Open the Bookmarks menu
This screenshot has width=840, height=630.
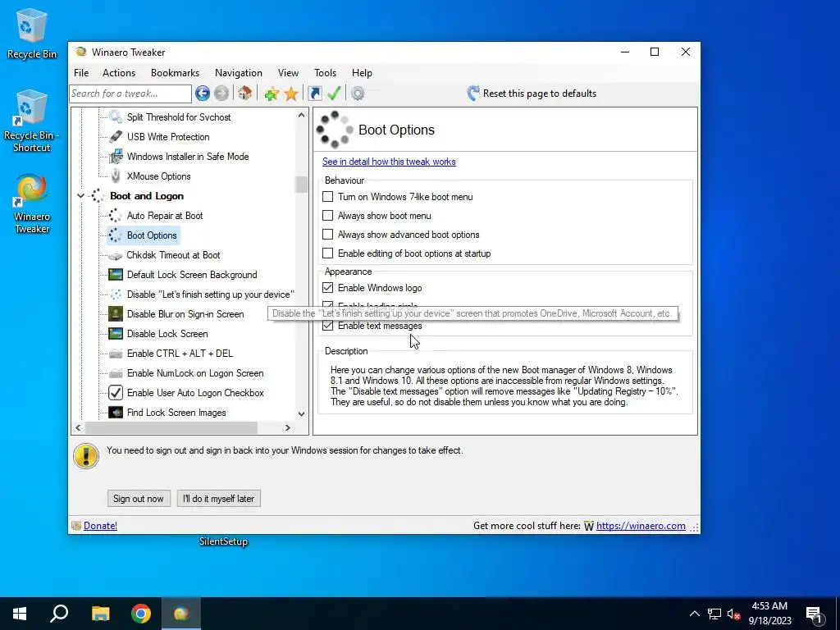pyautogui.click(x=176, y=73)
